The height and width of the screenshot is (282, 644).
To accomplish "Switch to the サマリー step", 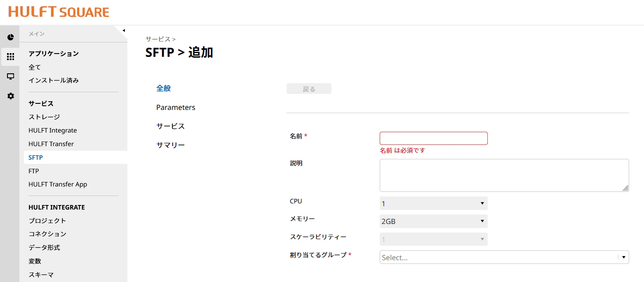I will (x=170, y=145).
